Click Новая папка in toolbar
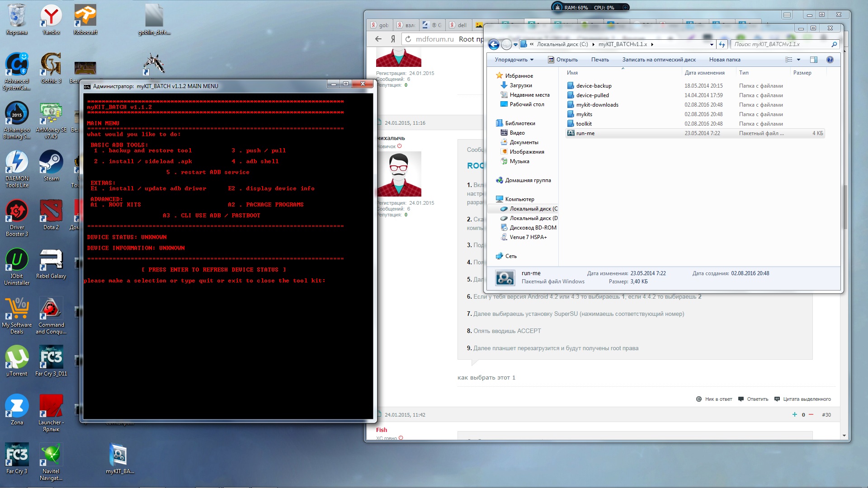This screenshot has height=488, width=868. tap(724, 60)
